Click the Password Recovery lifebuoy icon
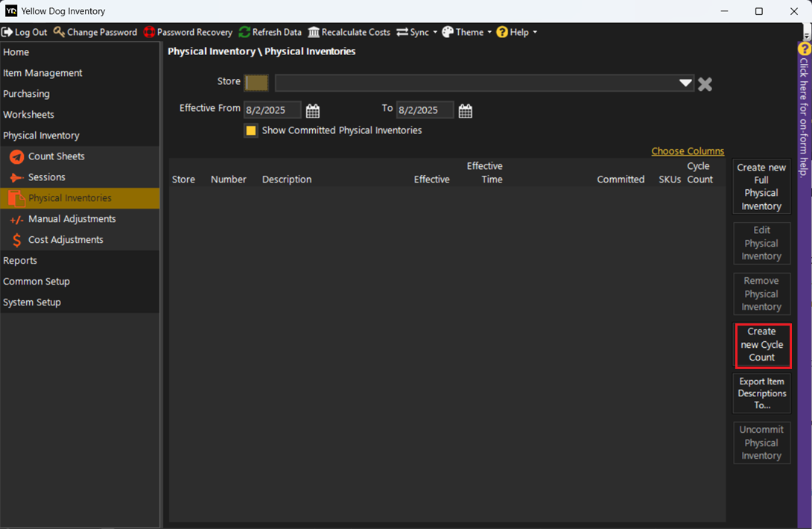The height and width of the screenshot is (529, 812). (149, 32)
